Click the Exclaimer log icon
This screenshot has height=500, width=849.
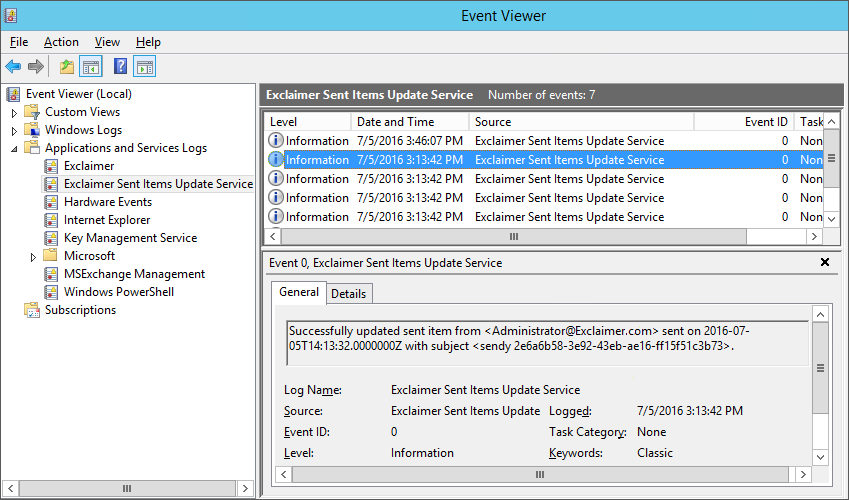[51, 166]
